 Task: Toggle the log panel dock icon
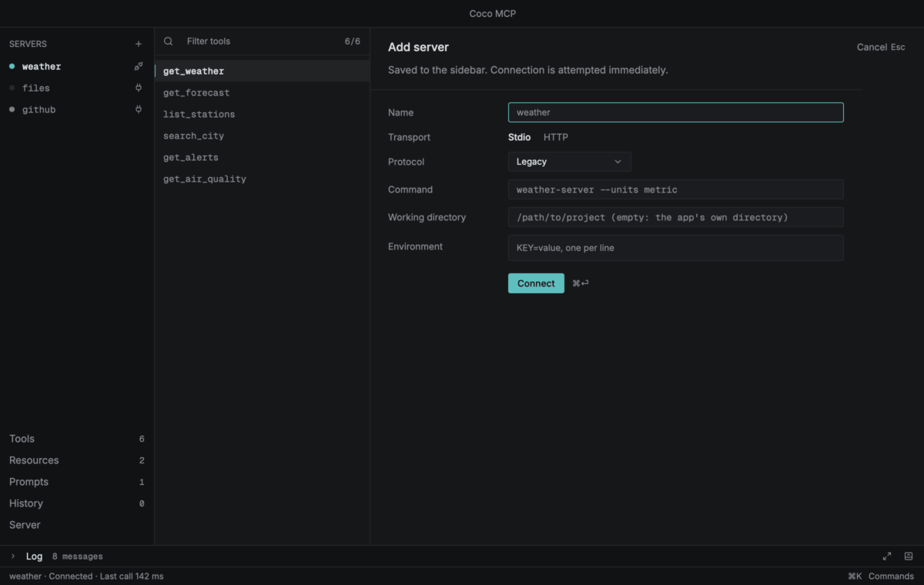(909, 556)
